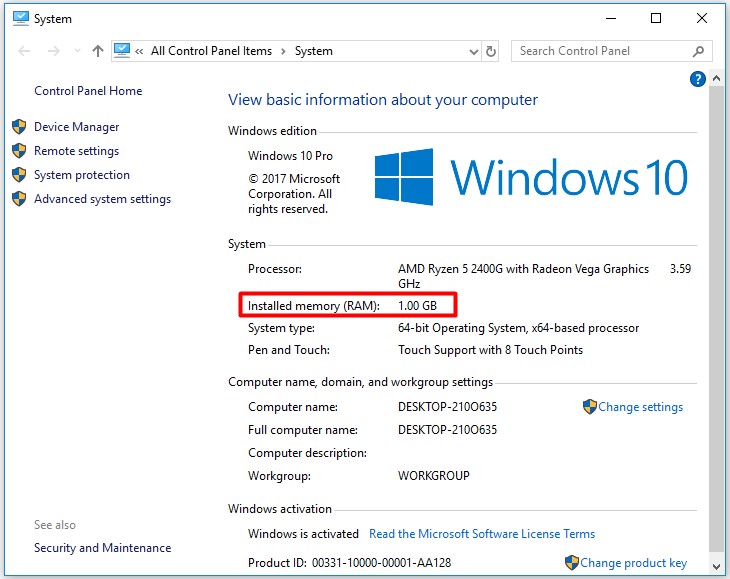The width and height of the screenshot is (730, 579).
Task: Click the computer icon in address bar
Action: pyautogui.click(x=122, y=51)
